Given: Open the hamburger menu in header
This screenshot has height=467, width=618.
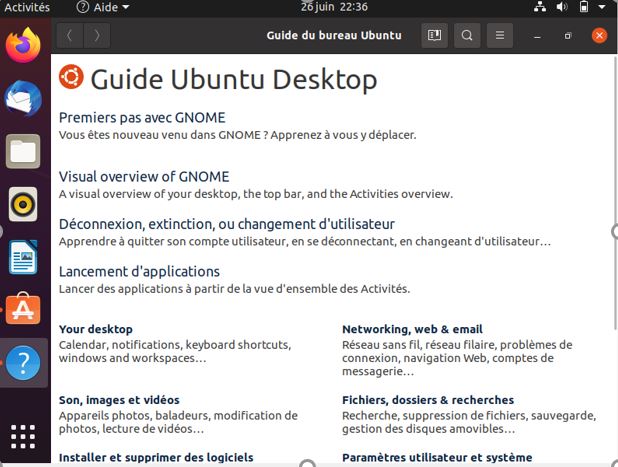Looking at the screenshot, I should coord(499,35).
